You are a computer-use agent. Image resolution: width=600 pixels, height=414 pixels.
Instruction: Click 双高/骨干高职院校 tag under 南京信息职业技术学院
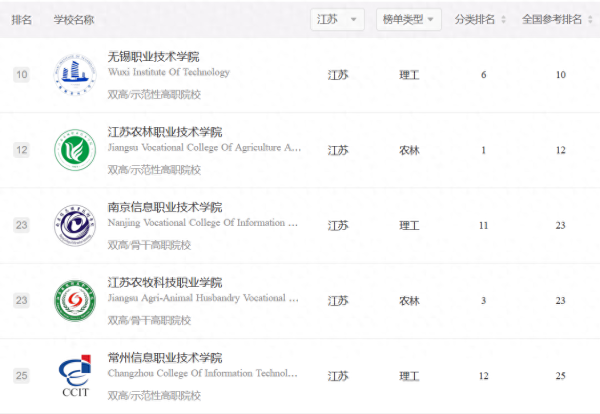149,245
